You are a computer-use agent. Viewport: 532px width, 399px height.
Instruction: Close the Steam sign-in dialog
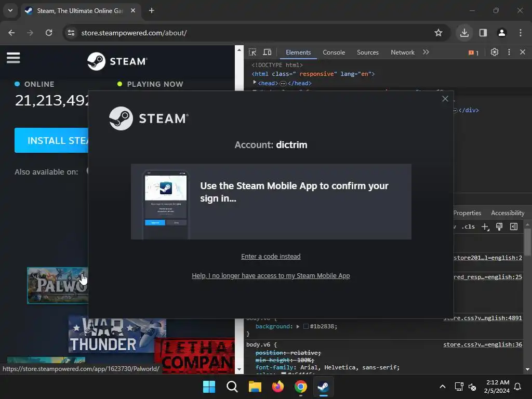[x=445, y=99]
